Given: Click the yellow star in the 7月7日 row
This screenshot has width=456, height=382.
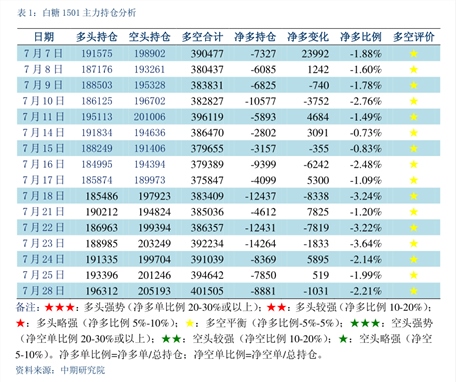Looking at the screenshot, I should point(413,54).
